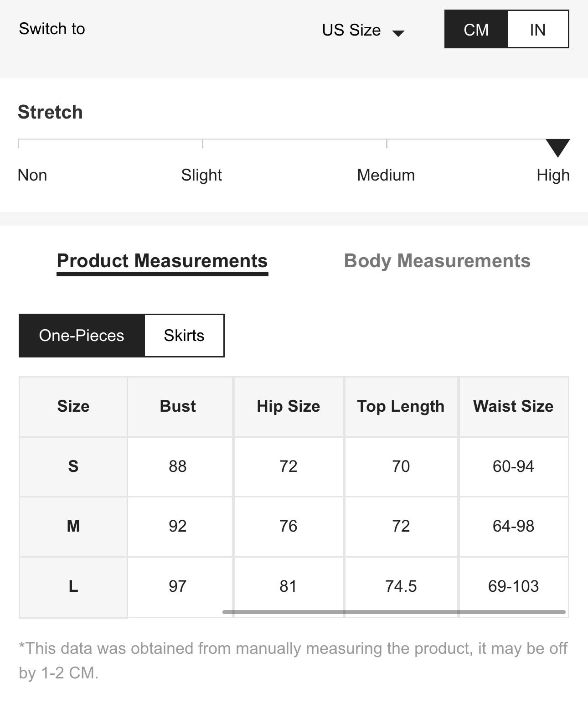Click the Slight stretch label
This screenshot has width=588, height=714.
(x=201, y=175)
